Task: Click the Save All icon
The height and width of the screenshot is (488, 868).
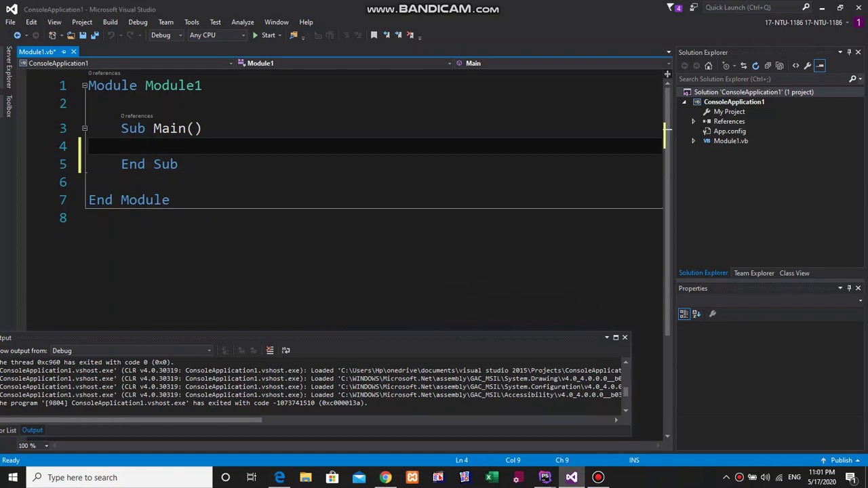Action: (95, 35)
